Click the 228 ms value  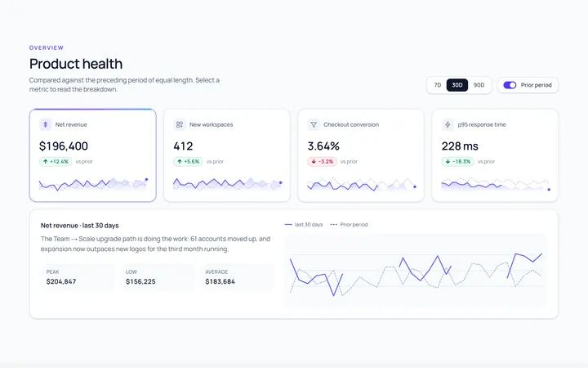pos(460,146)
